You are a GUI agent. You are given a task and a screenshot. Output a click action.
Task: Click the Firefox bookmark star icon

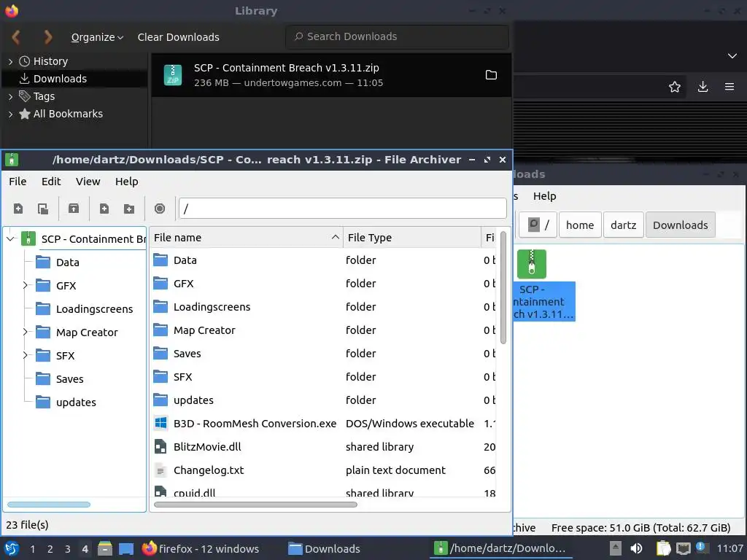675,87
